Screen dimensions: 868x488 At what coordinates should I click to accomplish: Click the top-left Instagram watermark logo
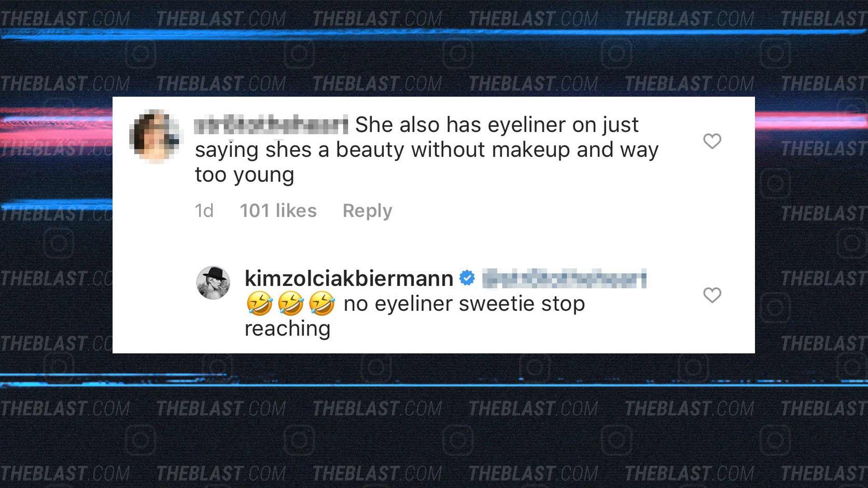pos(141,54)
